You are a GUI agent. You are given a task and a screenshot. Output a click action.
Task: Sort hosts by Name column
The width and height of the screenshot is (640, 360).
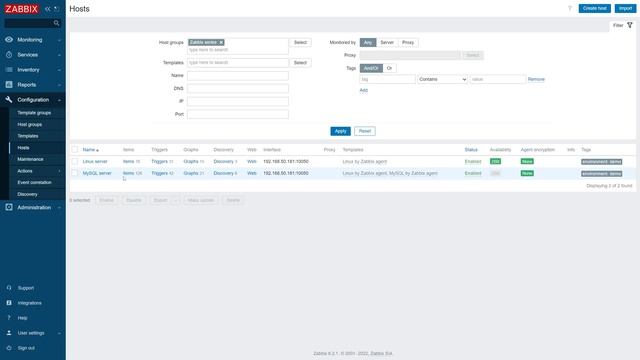pos(91,150)
